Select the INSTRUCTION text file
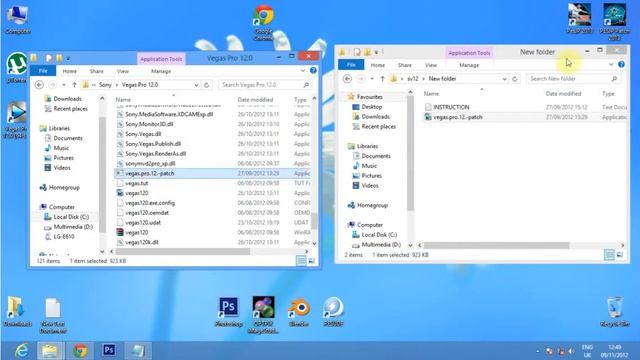Viewport: 640px width, 360px height. (451, 107)
